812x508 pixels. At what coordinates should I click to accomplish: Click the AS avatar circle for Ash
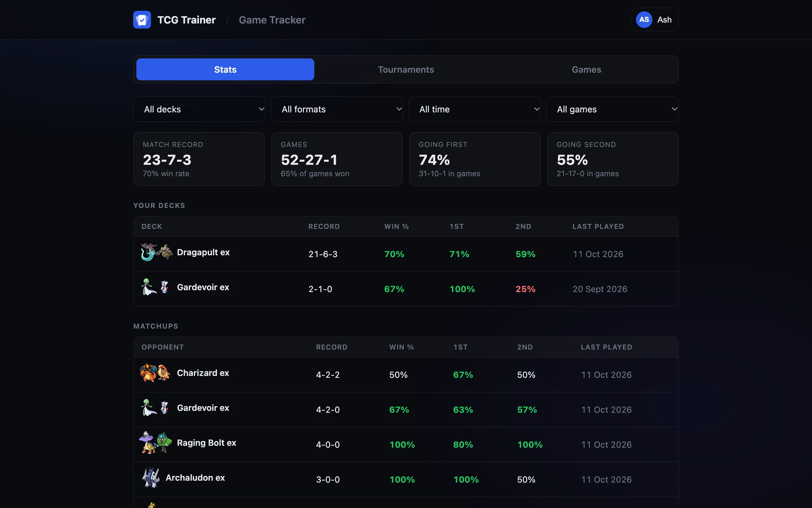pyautogui.click(x=644, y=20)
